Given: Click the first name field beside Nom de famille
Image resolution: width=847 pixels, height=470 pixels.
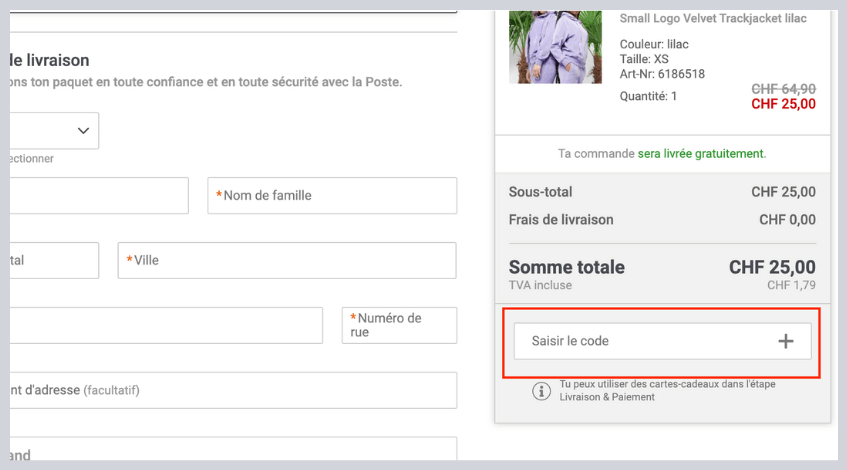Looking at the screenshot, I should 99,196.
